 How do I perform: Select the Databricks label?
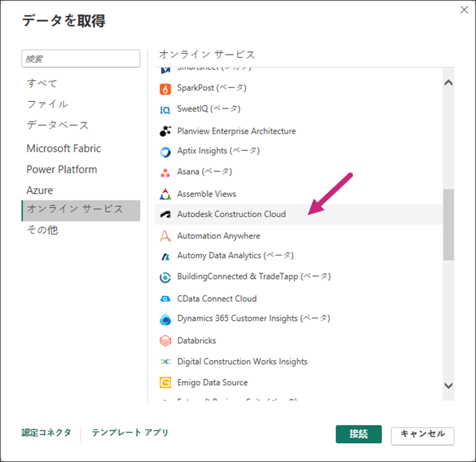pos(196,341)
